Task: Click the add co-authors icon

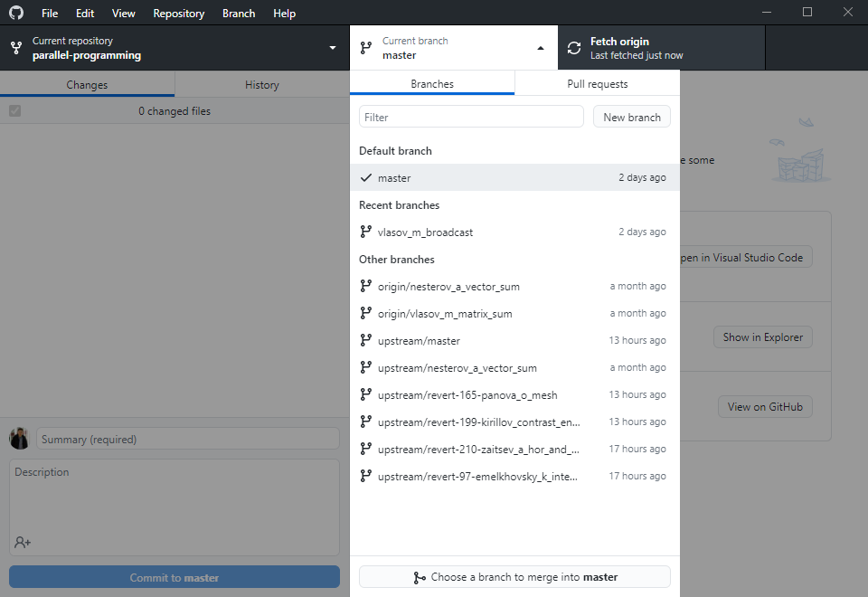Action: (23, 542)
